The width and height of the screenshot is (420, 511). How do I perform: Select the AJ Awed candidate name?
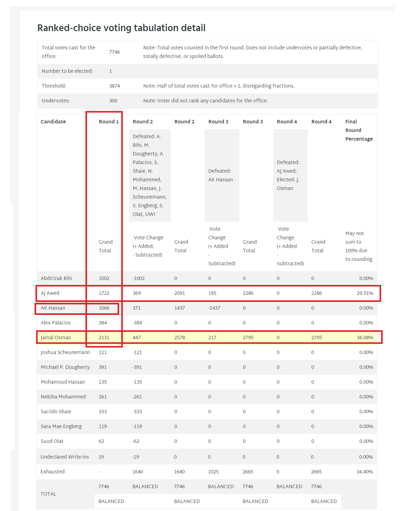coord(50,293)
